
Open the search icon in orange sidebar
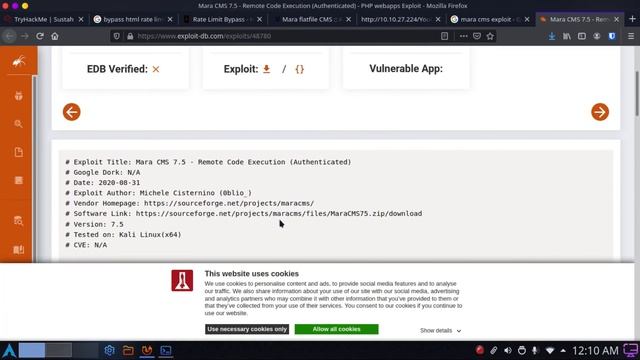click(x=18, y=124)
